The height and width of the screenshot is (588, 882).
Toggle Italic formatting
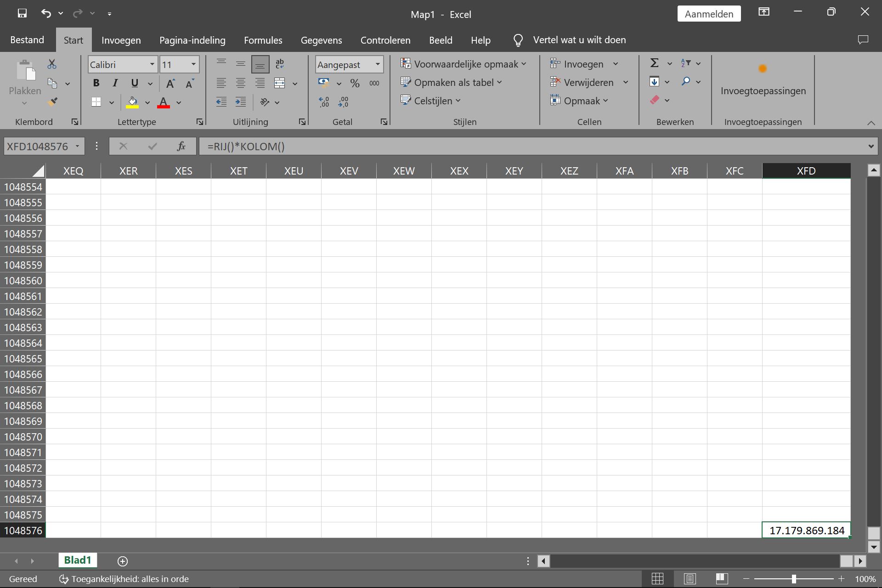(x=115, y=83)
